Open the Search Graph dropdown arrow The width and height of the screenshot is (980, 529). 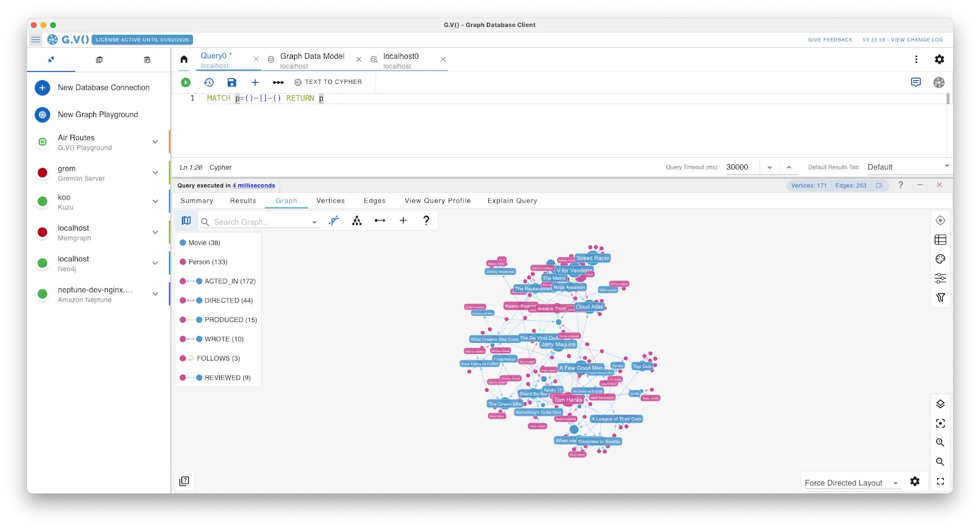click(314, 222)
